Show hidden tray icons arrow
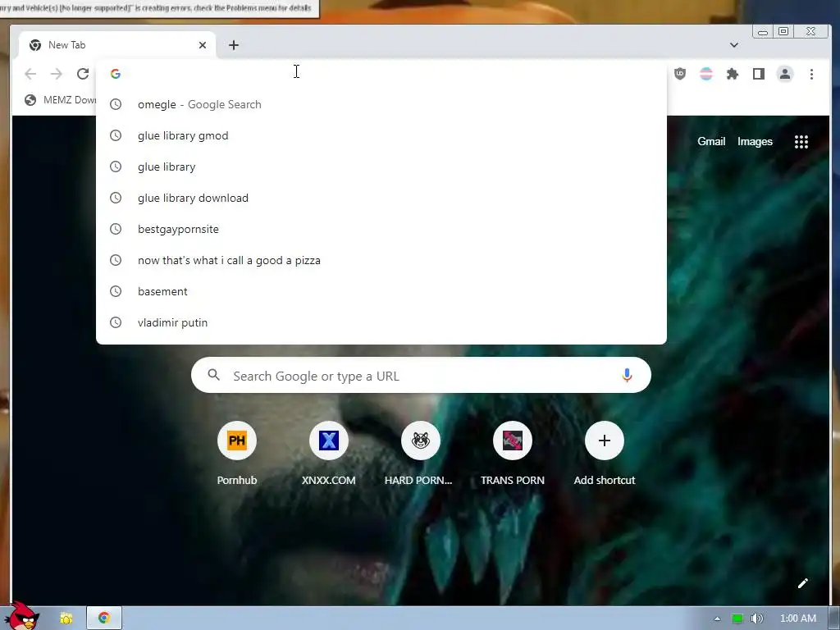 tap(717, 619)
